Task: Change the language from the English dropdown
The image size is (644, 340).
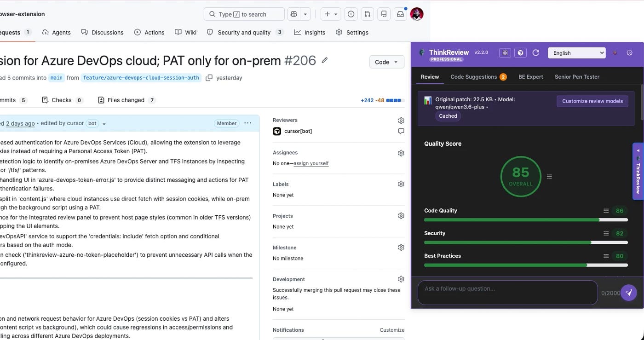Action: [576, 52]
